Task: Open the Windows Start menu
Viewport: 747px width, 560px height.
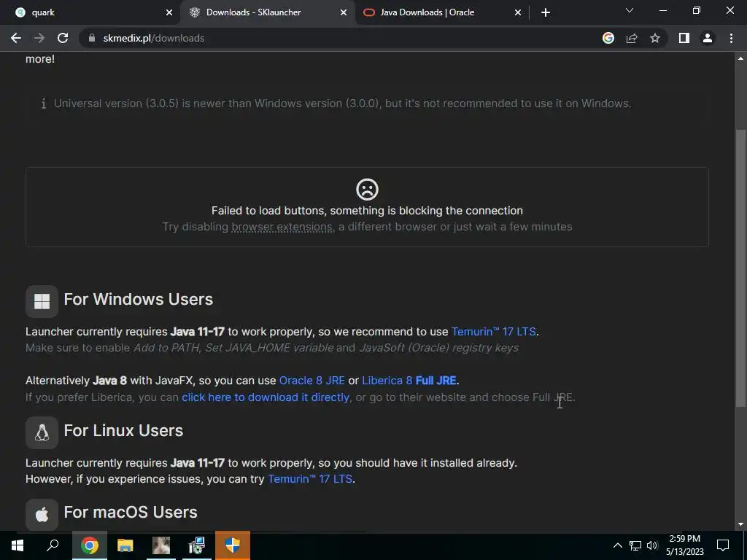Action: click(18, 545)
